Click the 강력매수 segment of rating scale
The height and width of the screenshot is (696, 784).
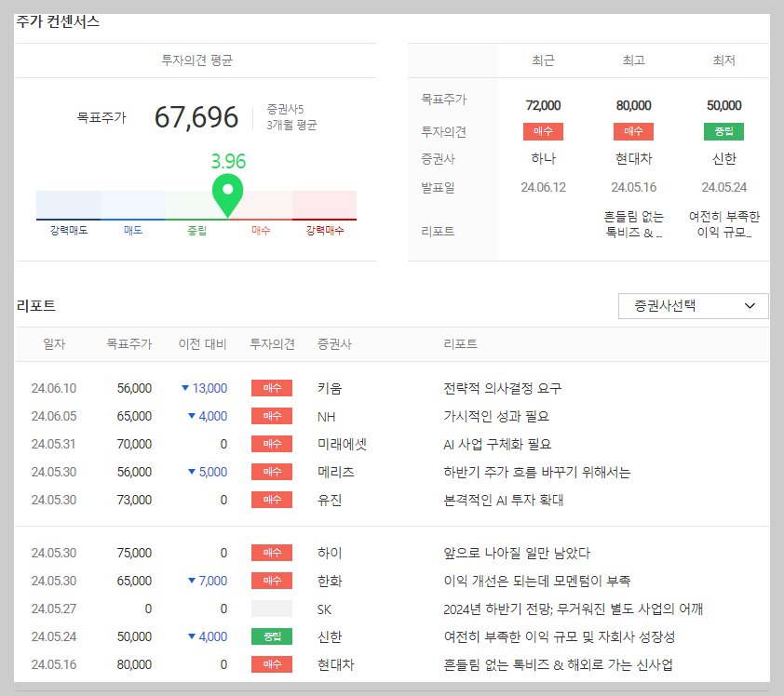[x=325, y=206]
